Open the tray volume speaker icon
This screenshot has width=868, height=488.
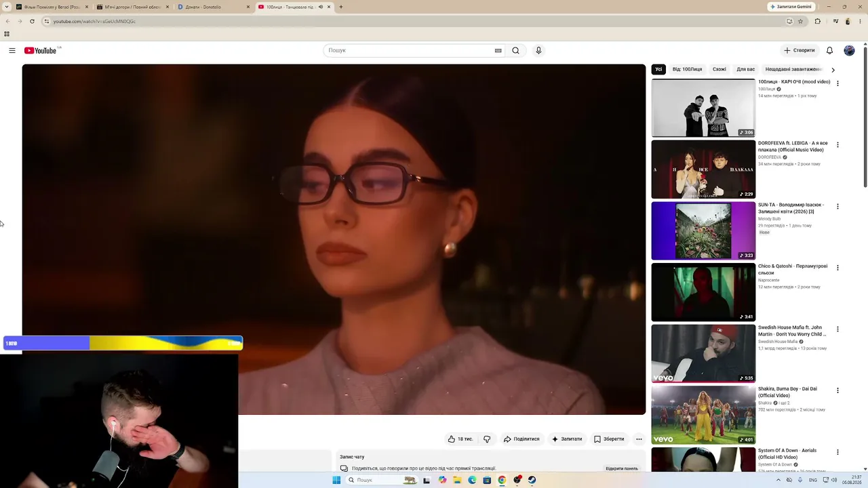834,480
